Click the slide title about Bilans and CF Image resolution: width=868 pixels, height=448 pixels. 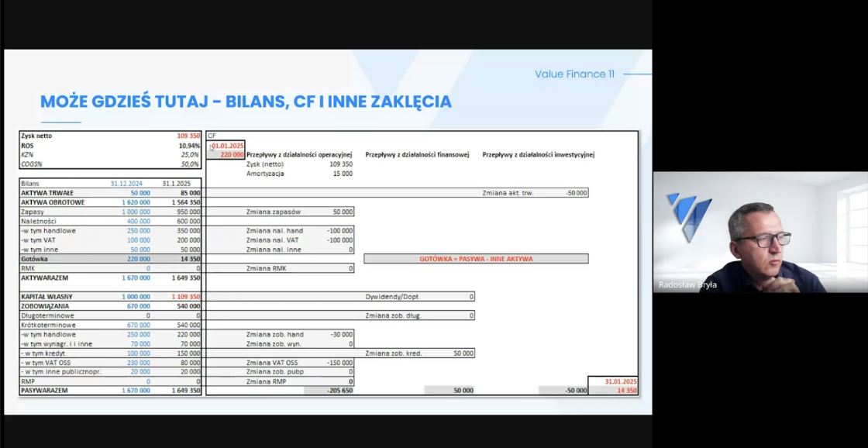point(246,102)
